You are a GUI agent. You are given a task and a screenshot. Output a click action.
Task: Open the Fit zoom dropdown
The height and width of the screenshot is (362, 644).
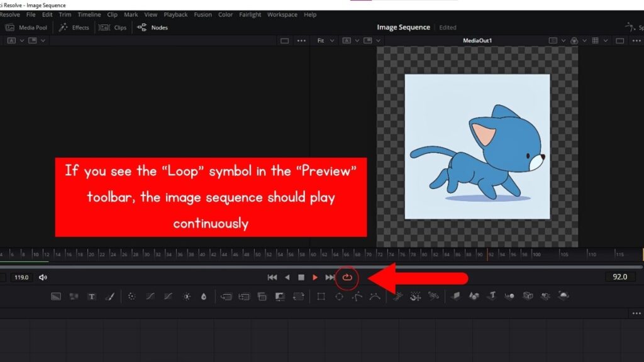pos(324,40)
